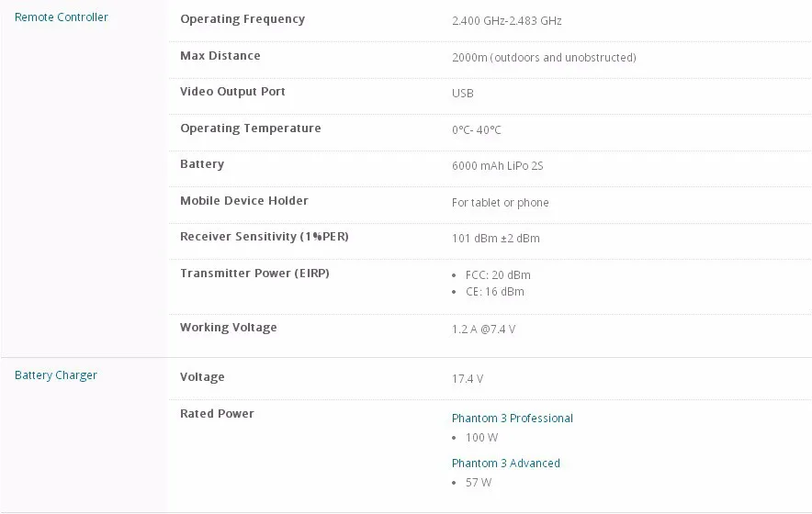Select the Transmitter Power (EIRP) label
The height and width of the screenshot is (514, 812).
click(254, 274)
